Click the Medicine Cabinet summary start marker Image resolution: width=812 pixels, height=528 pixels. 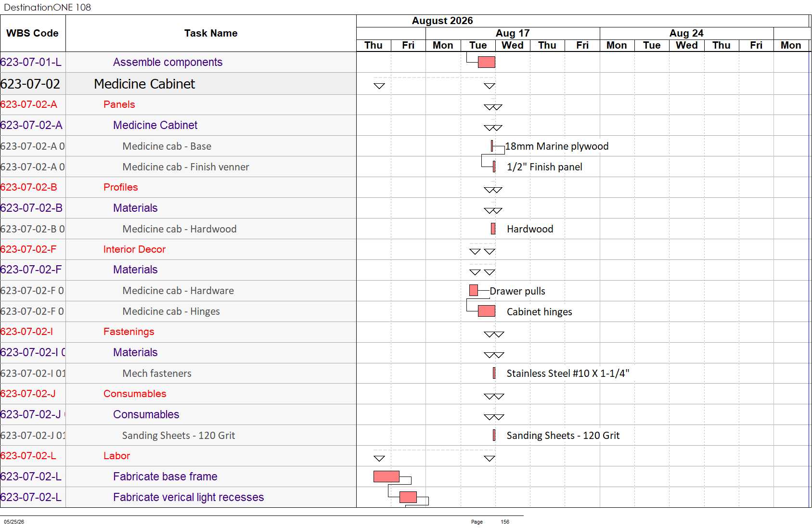point(379,86)
